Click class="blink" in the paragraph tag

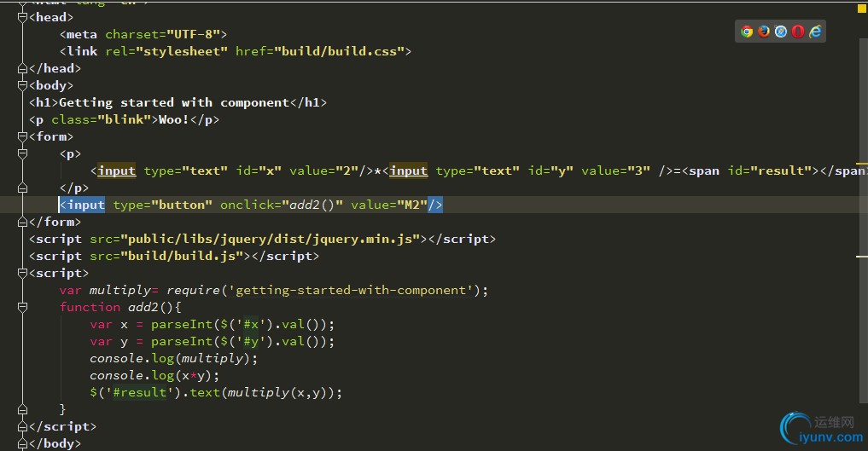[102, 120]
